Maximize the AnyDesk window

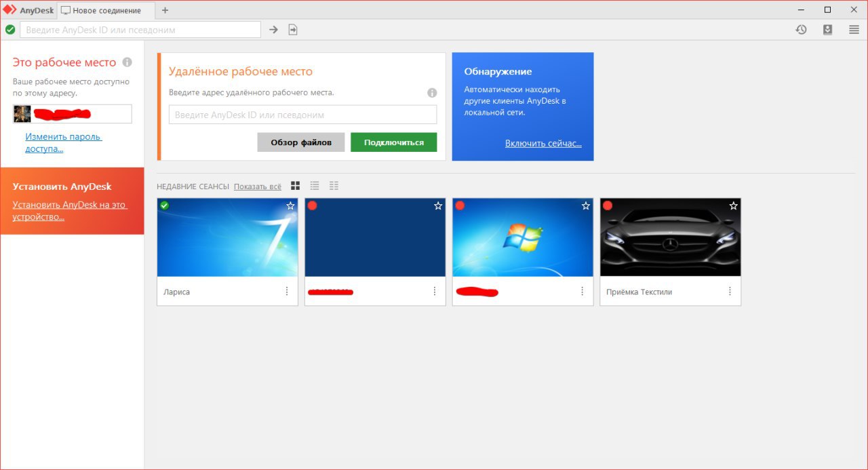(827, 10)
